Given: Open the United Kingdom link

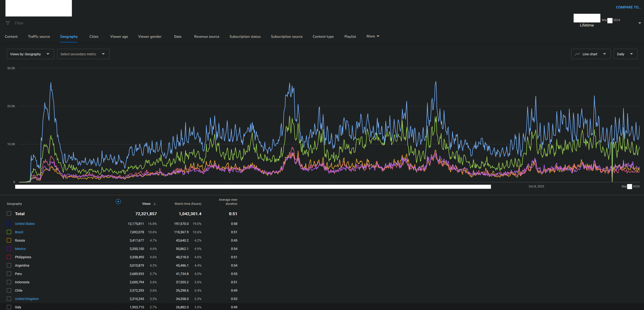Looking at the screenshot, I should [x=27, y=299].
